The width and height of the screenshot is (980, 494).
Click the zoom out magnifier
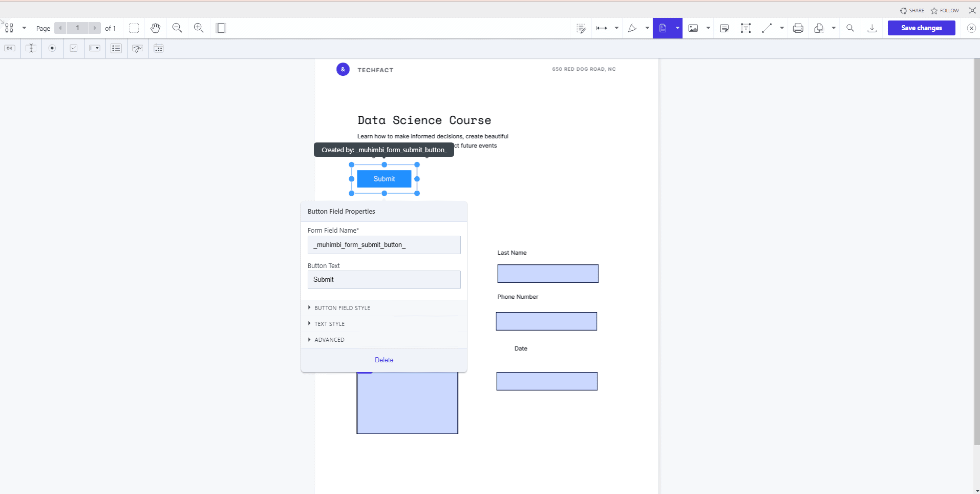tap(177, 28)
